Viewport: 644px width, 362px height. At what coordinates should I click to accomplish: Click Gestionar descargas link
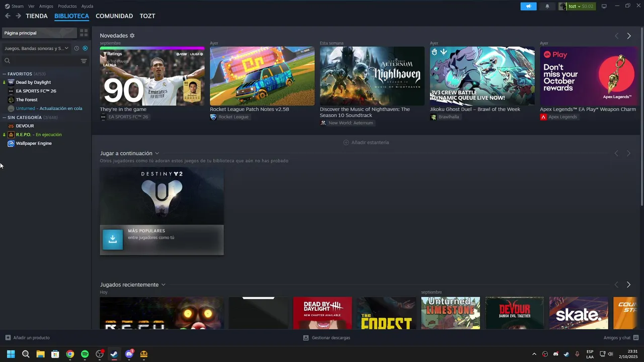click(331, 338)
